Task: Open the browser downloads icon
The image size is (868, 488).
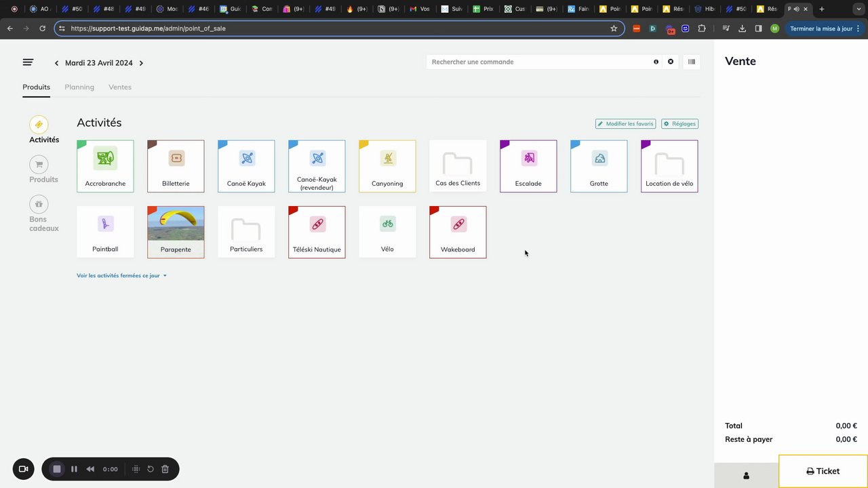Action: pyautogui.click(x=742, y=28)
